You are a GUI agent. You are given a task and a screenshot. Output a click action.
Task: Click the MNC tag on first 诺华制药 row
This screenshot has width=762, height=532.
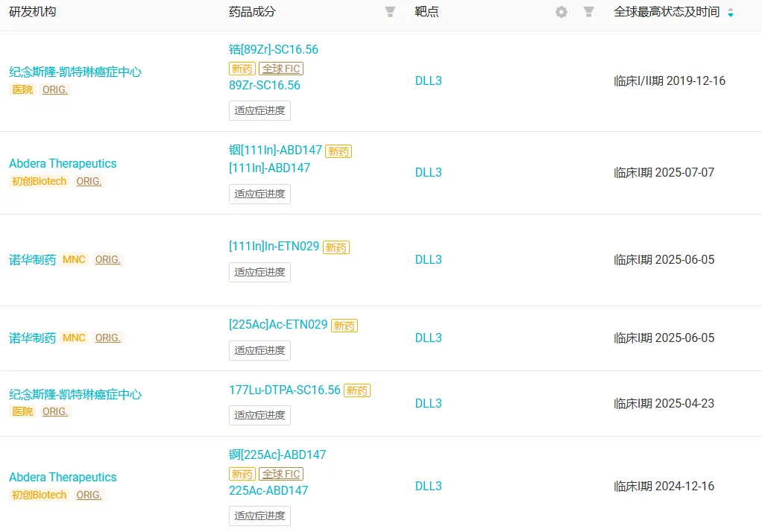click(75, 259)
